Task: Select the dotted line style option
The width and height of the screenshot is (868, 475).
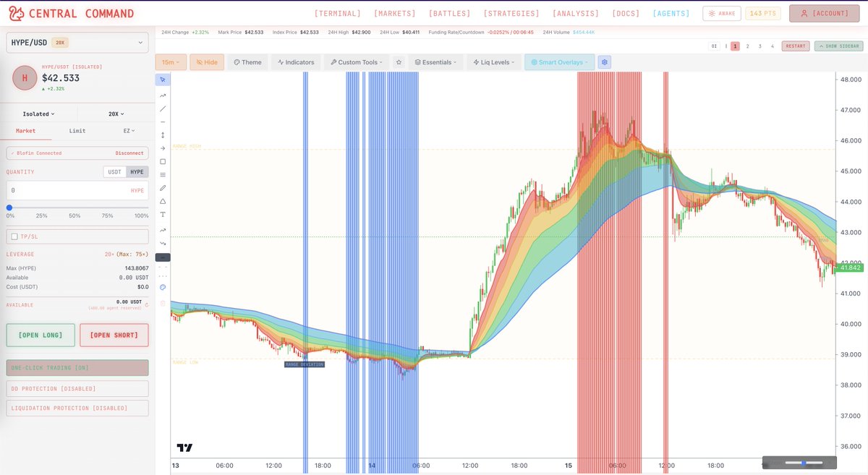Action: 163,275
